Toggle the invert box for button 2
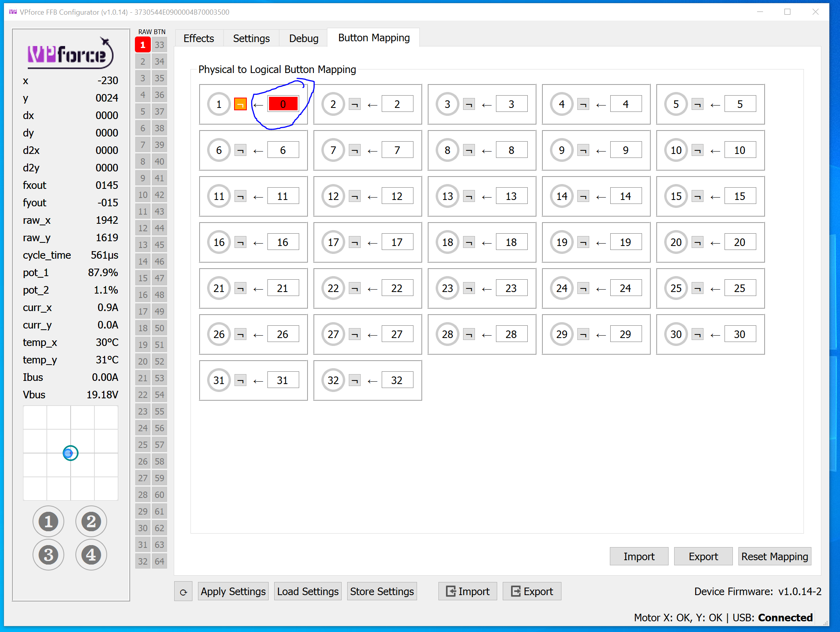Viewport: 840px width, 632px height. pyautogui.click(x=355, y=104)
